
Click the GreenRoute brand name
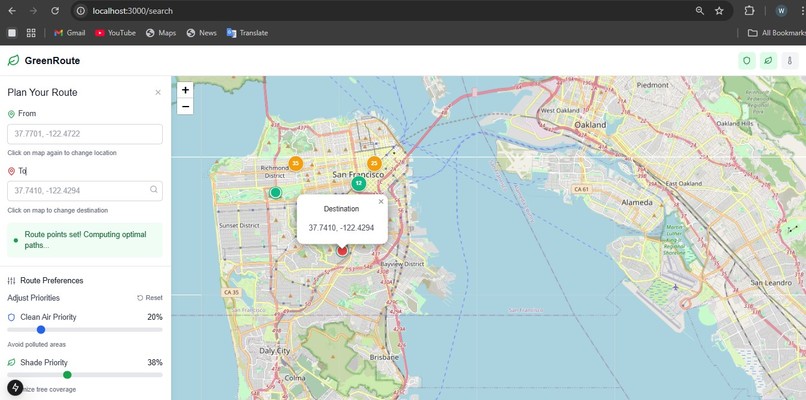click(52, 61)
